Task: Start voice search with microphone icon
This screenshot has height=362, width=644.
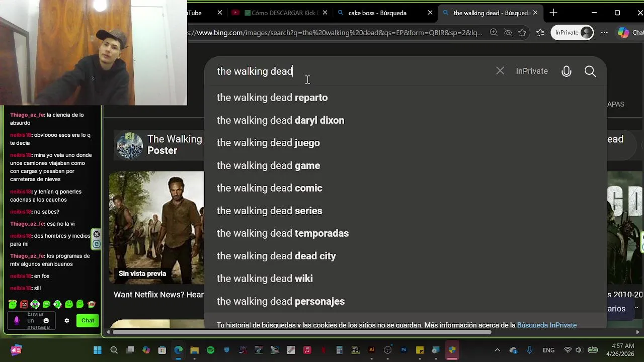Action: pyautogui.click(x=567, y=71)
